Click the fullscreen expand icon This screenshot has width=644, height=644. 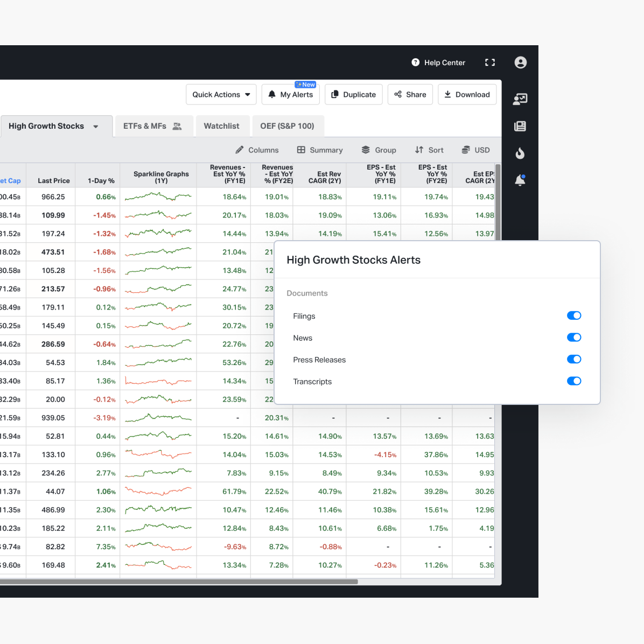(x=490, y=62)
